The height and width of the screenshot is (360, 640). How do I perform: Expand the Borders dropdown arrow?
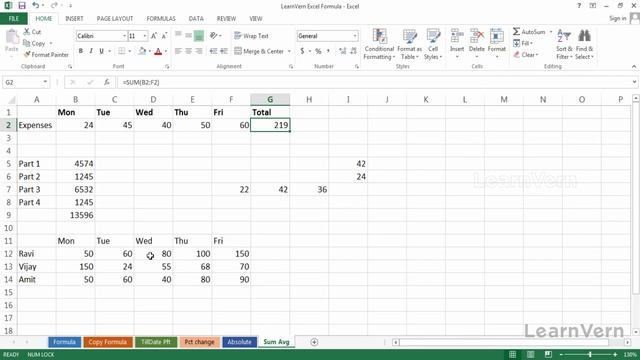(130, 51)
